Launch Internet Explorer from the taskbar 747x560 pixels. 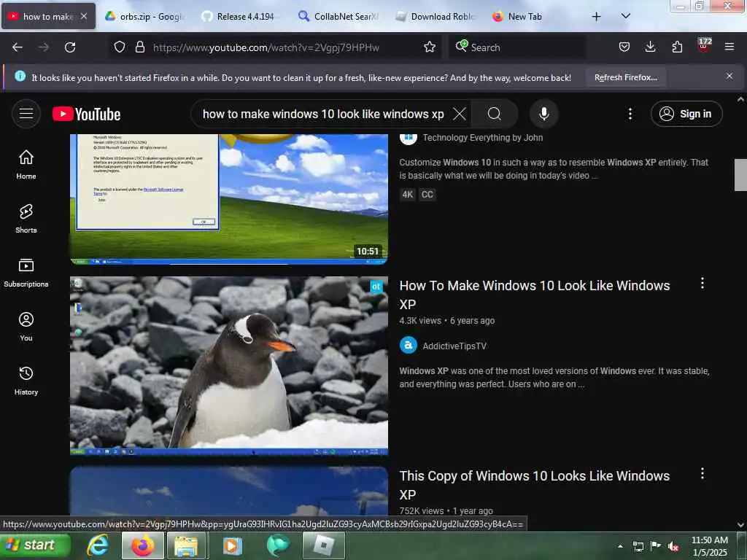click(98, 545)
